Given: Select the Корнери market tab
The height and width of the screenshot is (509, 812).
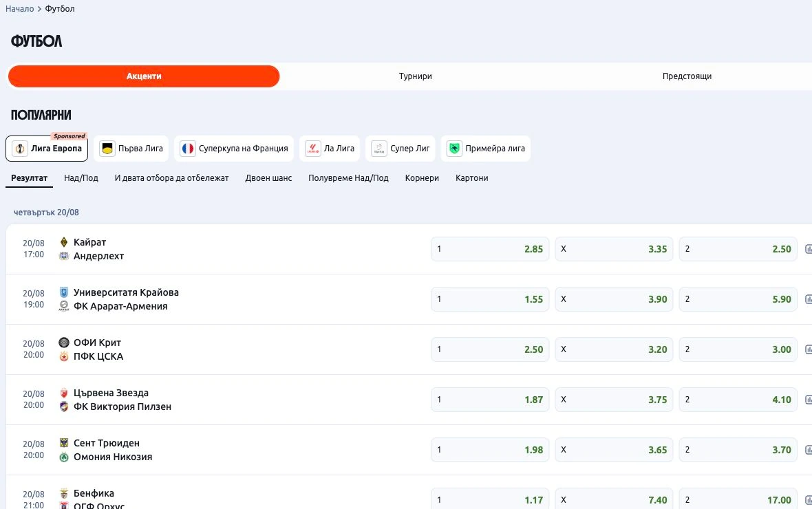Looking at the screenshot, I should pyautogui.click(x=422, y=178).
